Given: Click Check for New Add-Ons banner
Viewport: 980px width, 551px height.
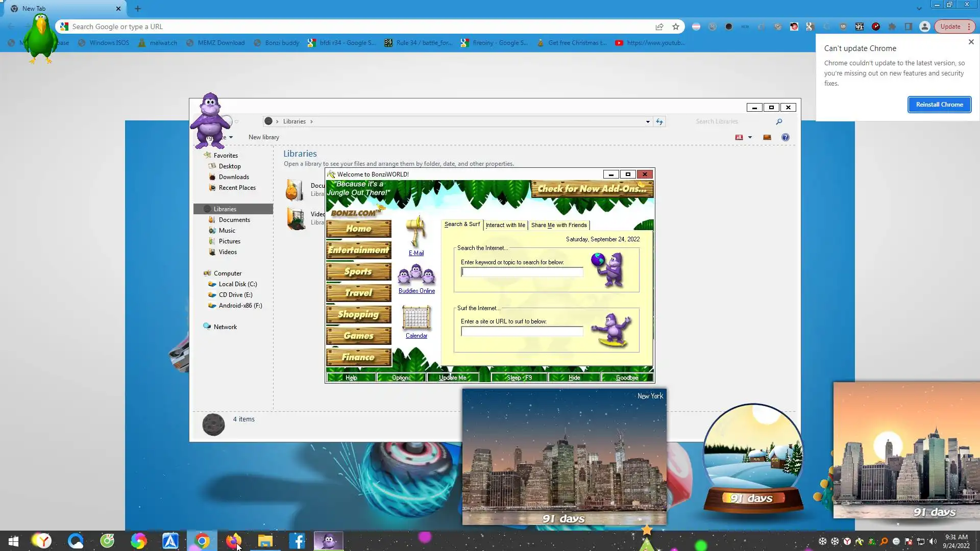Looking at the screenshot, I should click(592, 189).
